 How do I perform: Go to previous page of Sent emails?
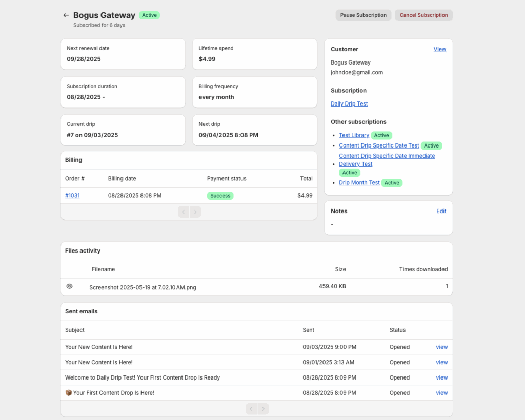(x=251, y=409)
